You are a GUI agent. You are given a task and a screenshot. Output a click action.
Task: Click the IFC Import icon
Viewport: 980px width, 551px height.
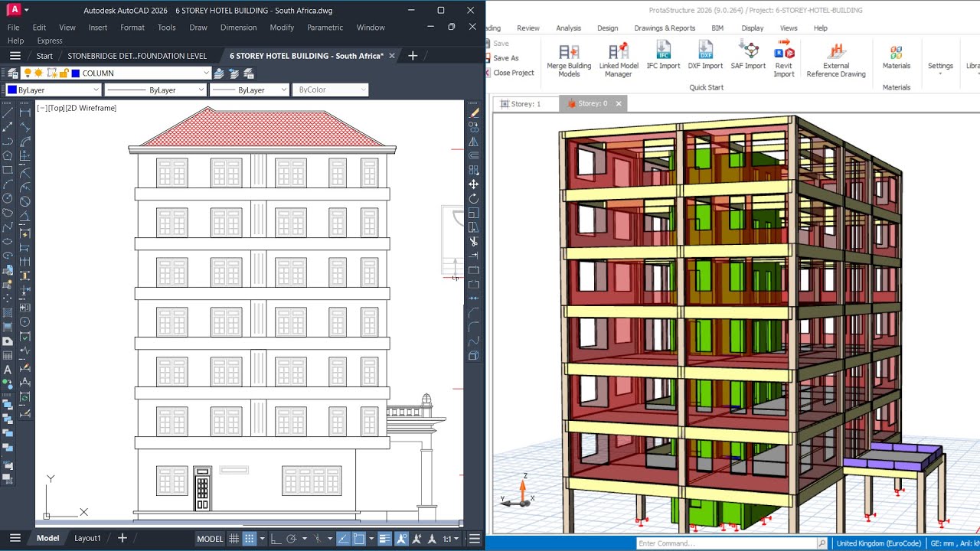[663, 55]
